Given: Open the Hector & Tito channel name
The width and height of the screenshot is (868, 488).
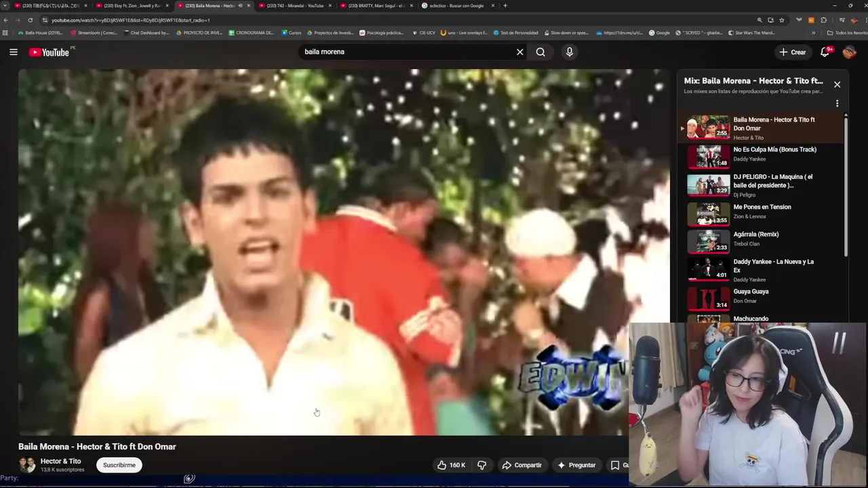Looking at the screenshot, I should pos(60,462).
